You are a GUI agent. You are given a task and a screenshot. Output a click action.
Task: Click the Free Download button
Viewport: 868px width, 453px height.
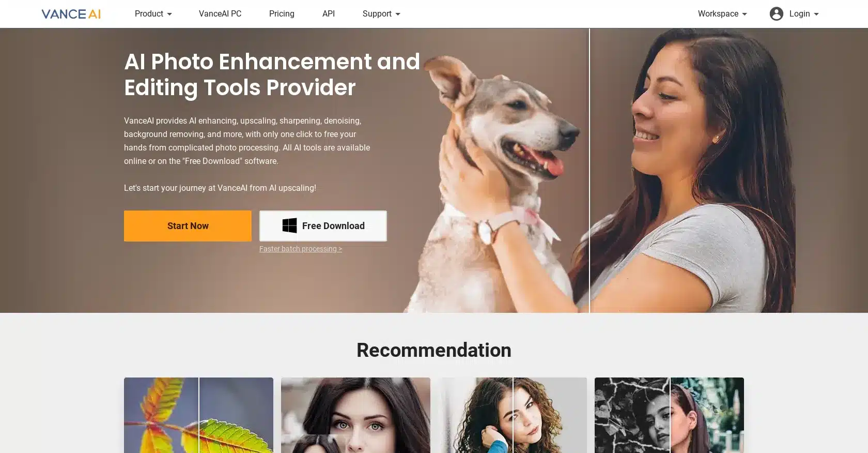click(323, 226)
